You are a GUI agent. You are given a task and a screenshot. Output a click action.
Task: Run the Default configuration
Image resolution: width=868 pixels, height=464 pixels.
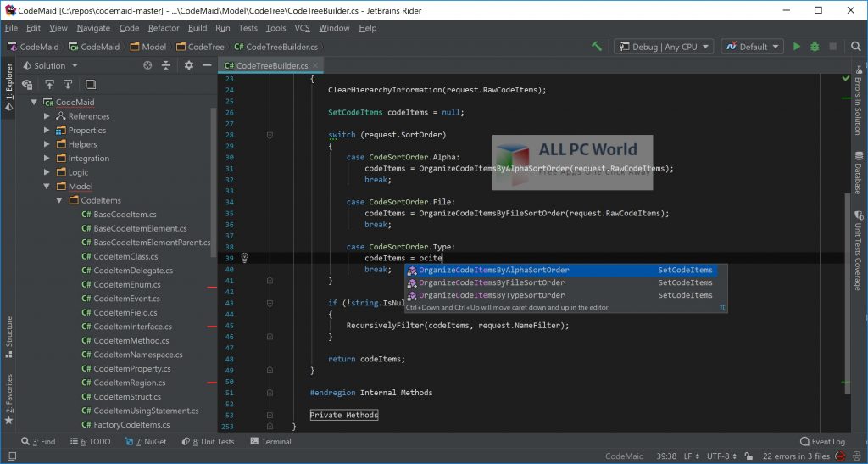click(x=797, y=47)
